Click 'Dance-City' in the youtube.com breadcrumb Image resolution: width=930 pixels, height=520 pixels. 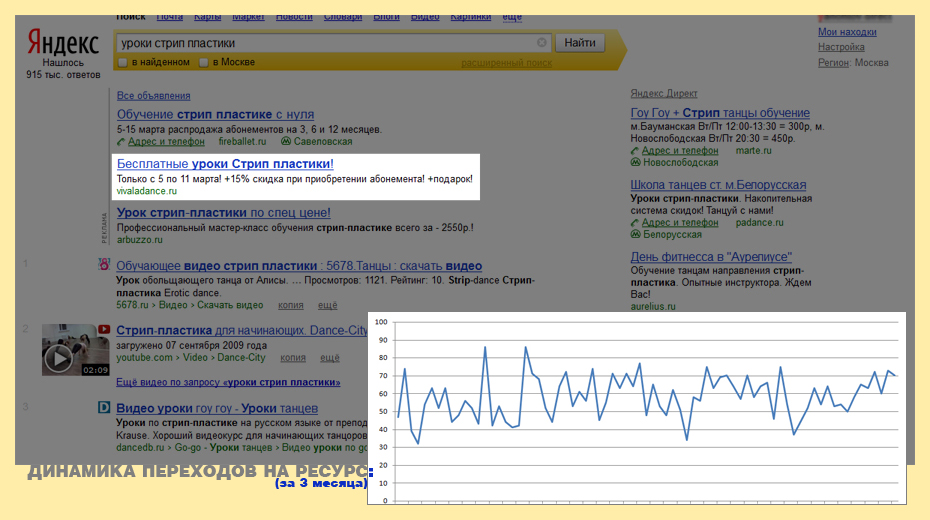[241, 358]
